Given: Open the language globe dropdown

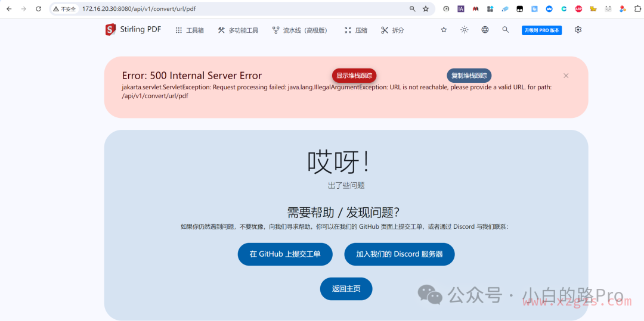Looking at the screenshot, I should [485, 30].
